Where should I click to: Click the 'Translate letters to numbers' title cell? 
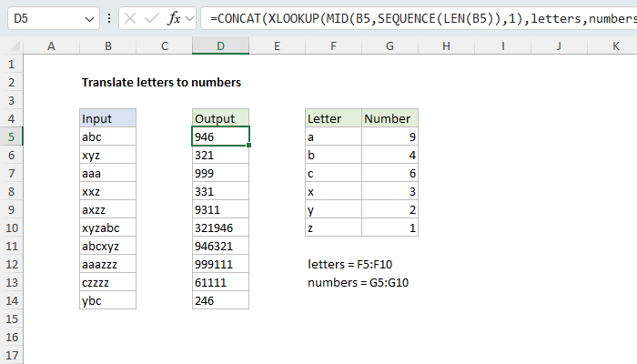click(x=161, y=83)
